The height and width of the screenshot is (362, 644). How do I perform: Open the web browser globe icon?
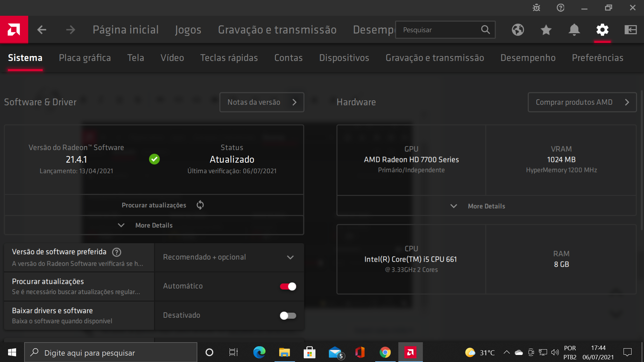click(x=518, y=30)
